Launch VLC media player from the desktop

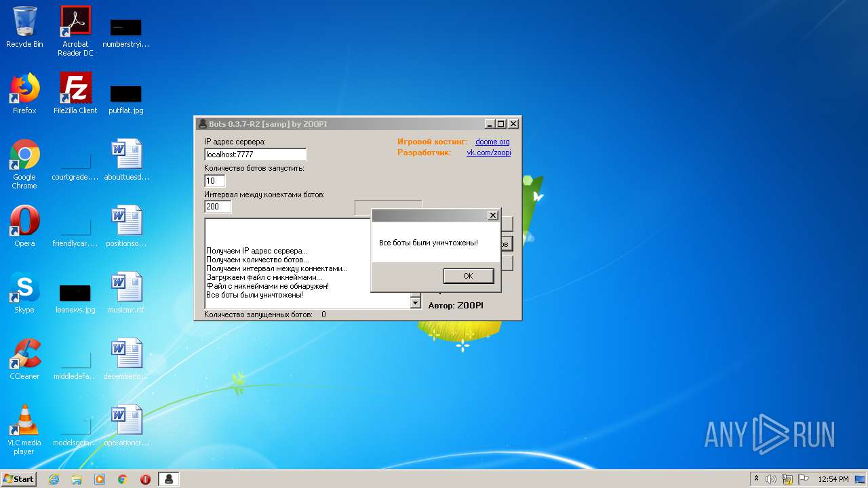click(24, 430)
